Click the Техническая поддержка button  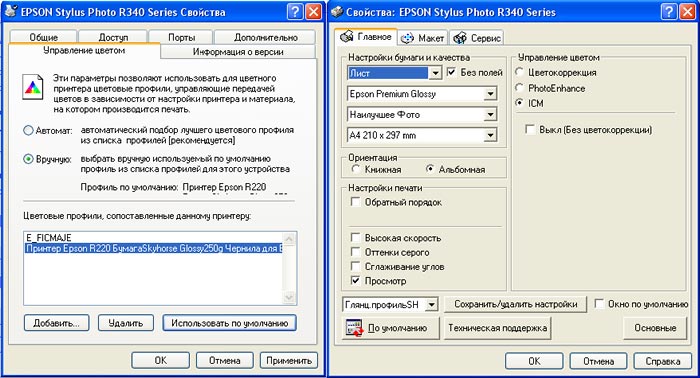(x=497, y=328)
